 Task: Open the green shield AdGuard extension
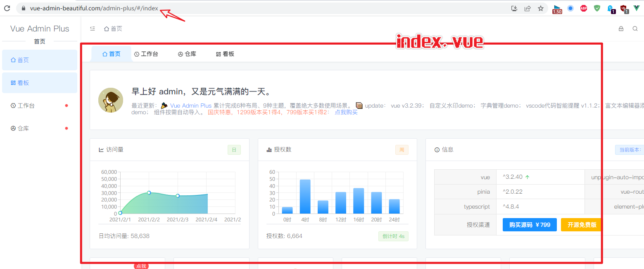click(x=597, y=8)
